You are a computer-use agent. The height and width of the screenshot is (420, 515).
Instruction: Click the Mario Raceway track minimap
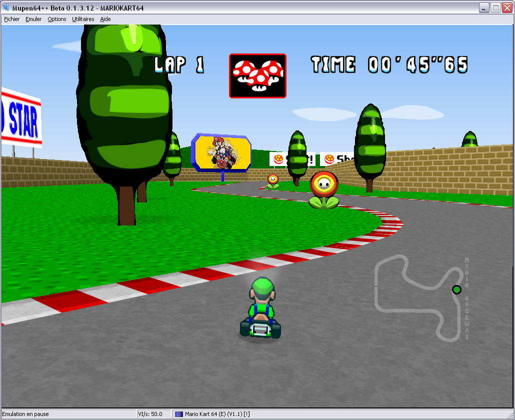coord(422,298)
